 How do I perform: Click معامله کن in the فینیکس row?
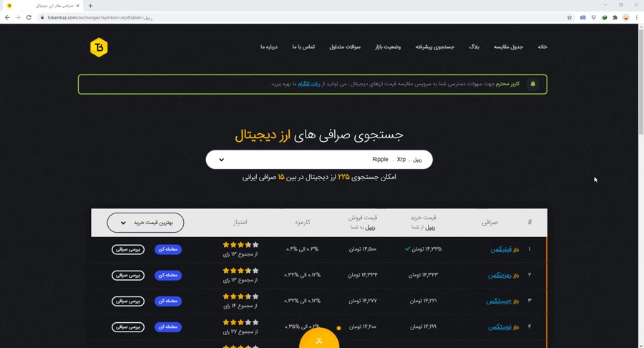[168, 249]
